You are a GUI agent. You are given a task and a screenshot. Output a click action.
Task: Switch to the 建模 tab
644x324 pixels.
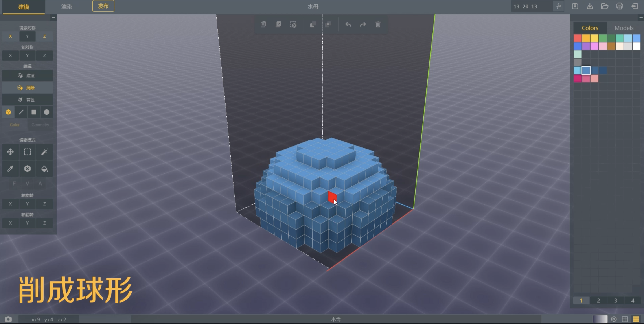point(24,7)
